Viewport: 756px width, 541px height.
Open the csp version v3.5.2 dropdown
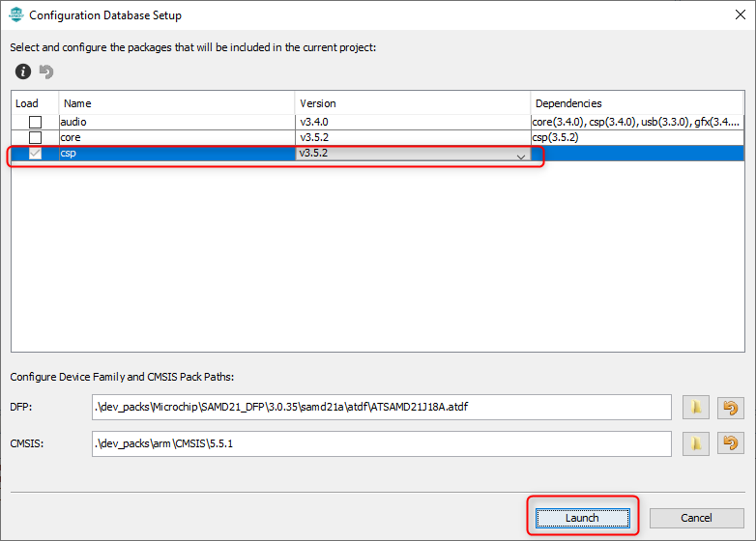[x=521, y=155]
